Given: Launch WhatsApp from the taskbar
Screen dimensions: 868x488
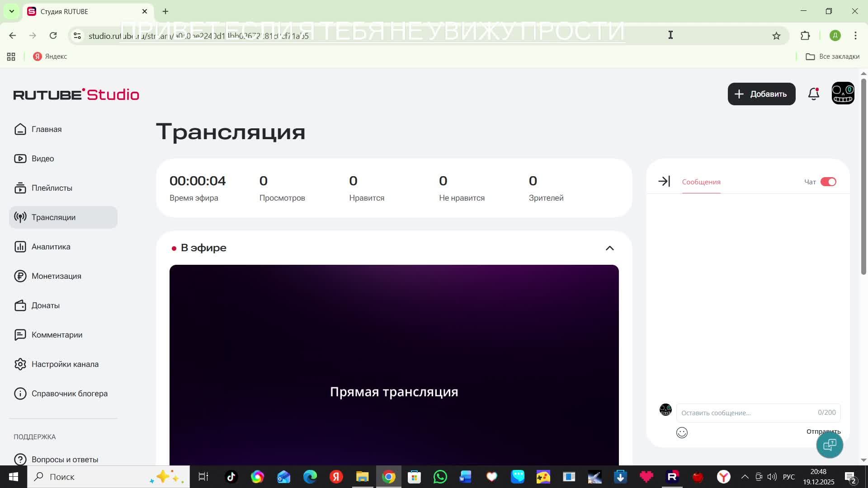Looking at the screenshot, I should click(x=440, y=477).
